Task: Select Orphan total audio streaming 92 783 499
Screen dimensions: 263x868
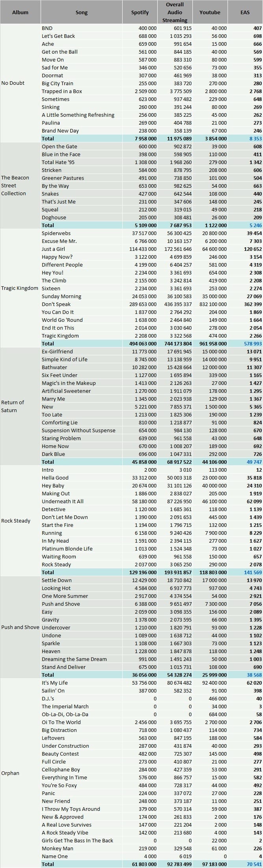Action: tap(179, 864)
